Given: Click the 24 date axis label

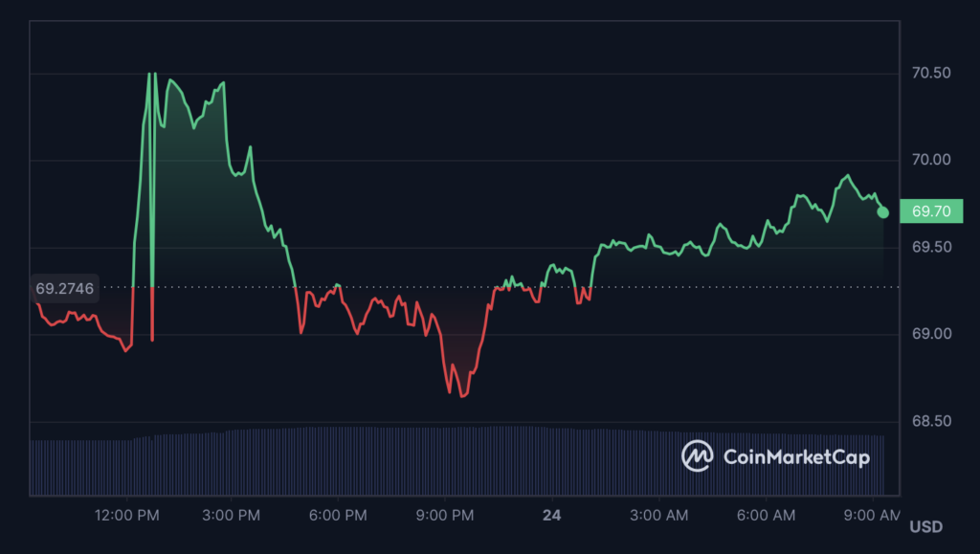Looking at the screenshot, I should coord(552,516).
